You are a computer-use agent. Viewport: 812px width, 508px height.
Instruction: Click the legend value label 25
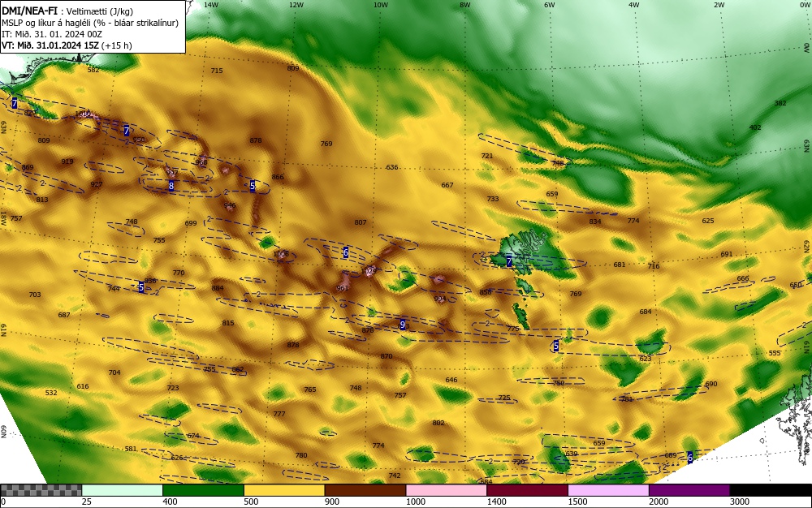pos(86,502)
